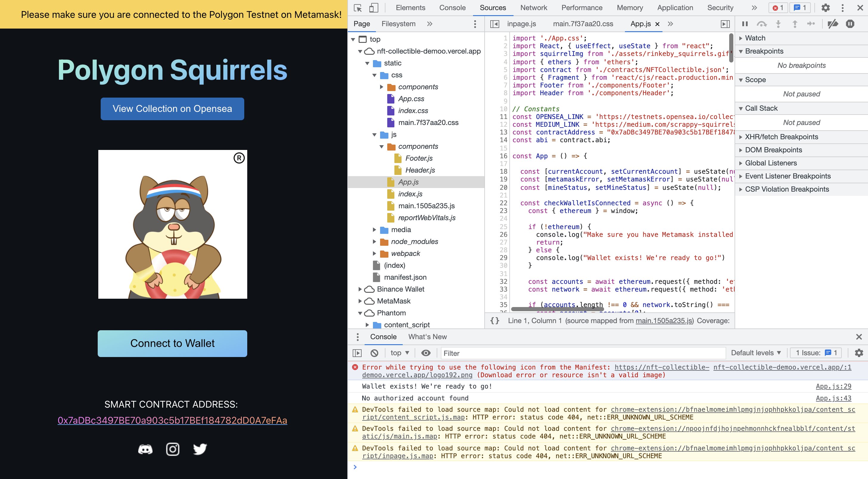Viewport: 868px width, 479px height.
Task: Click the pause script execution icon
Action: 745,24
